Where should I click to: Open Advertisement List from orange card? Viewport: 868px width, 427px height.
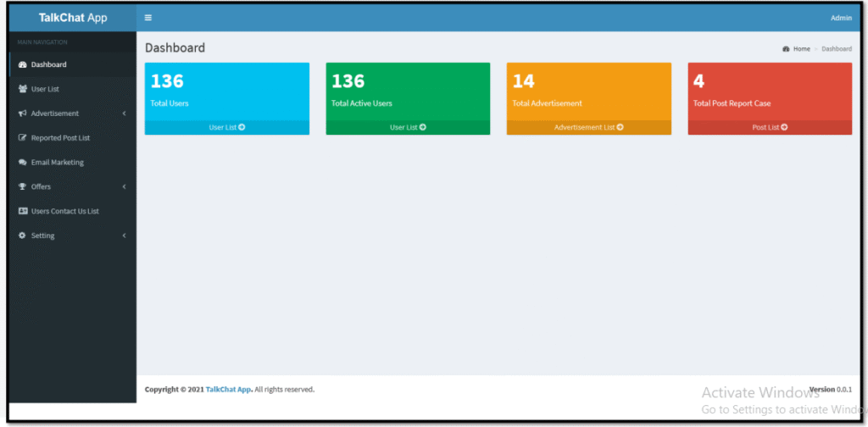coord(588,128)
